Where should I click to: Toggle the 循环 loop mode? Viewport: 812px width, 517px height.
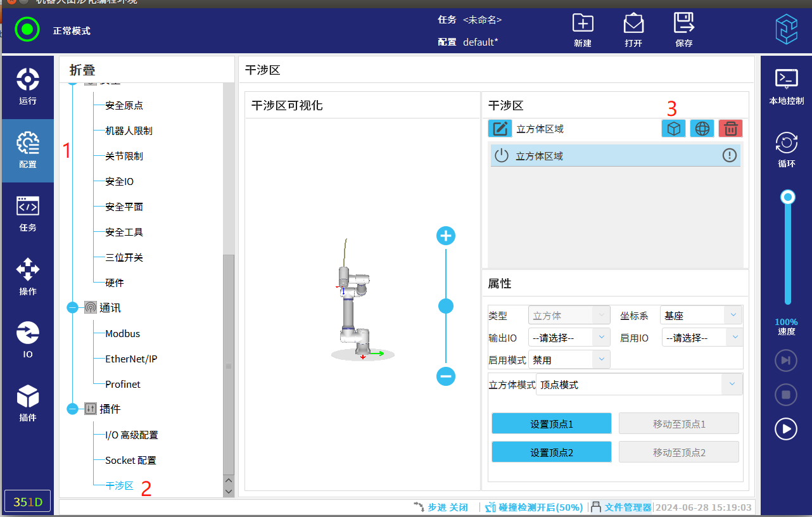[x=786, y=149]
